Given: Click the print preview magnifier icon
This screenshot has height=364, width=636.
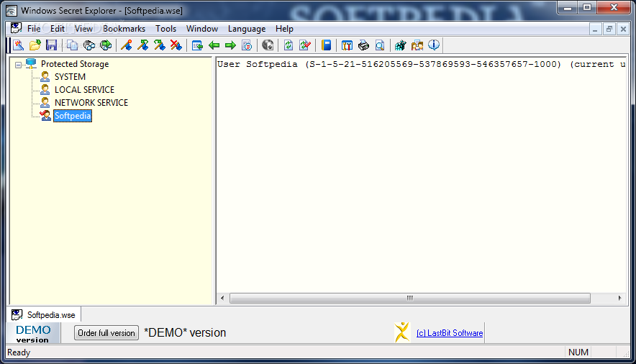Looking at the screenshot, I should (x=380, y=45).
